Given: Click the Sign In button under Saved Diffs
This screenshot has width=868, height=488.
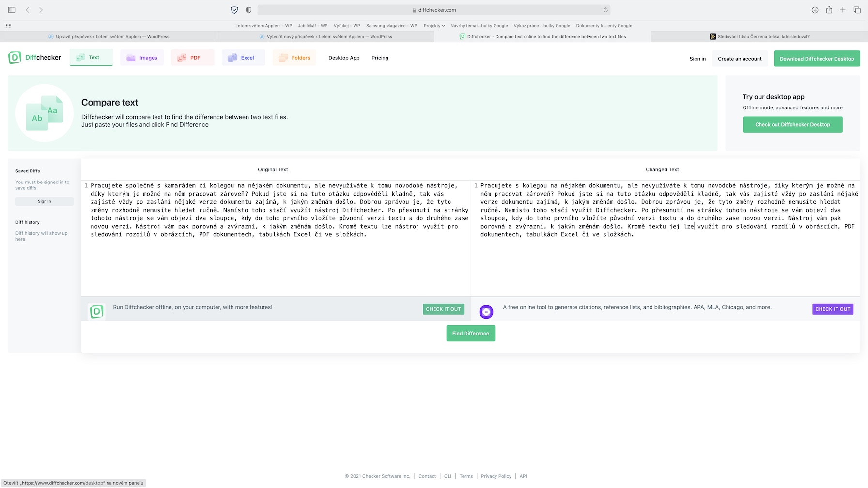Looking at the screenshot, I should tap(45, 201).
